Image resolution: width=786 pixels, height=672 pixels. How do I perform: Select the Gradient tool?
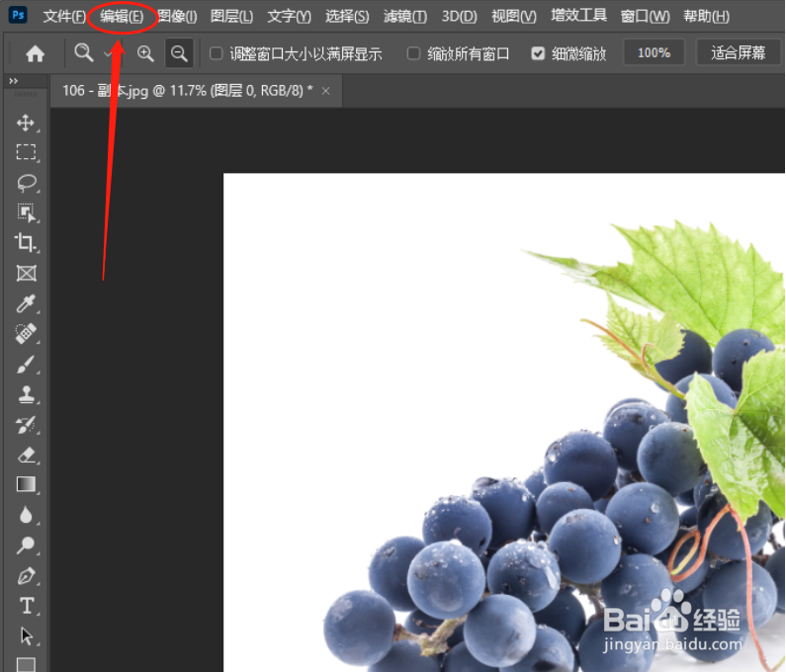click(x=26, y=484)
